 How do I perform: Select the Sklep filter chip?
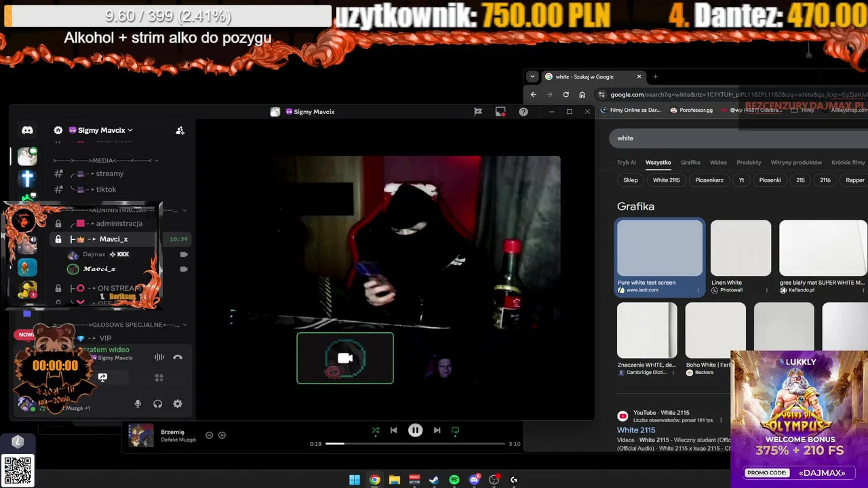(631, 180)
